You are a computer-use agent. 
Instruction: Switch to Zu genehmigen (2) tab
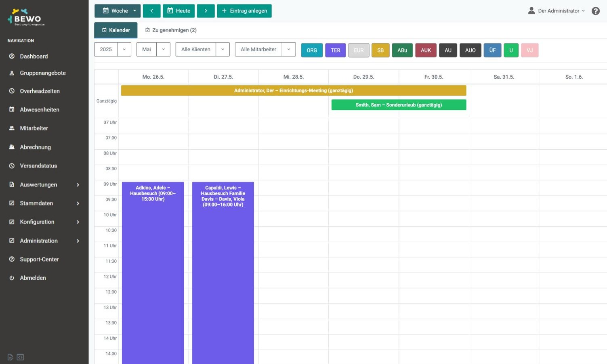pyautogui.click(x=171, y=30)
